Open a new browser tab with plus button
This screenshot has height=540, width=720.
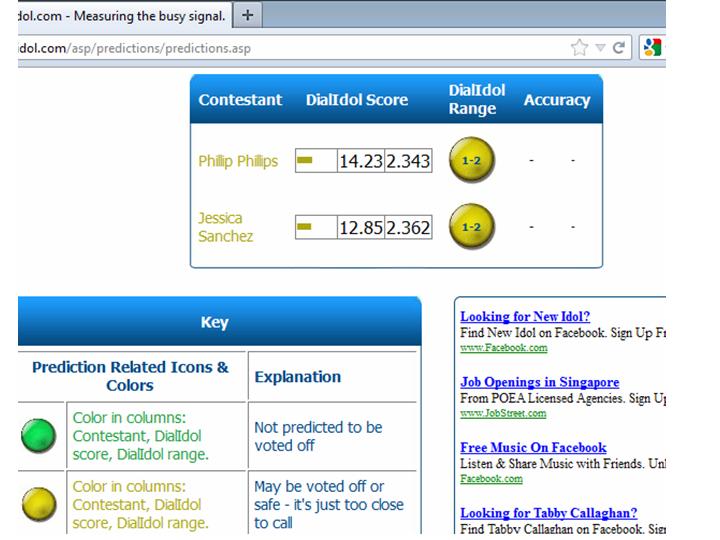pos(248,16)
